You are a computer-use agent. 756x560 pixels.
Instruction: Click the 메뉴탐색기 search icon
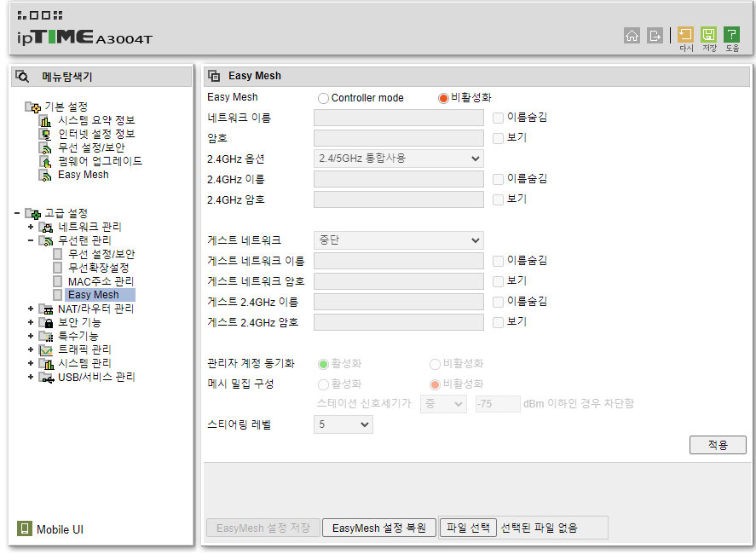click(23, 77)
